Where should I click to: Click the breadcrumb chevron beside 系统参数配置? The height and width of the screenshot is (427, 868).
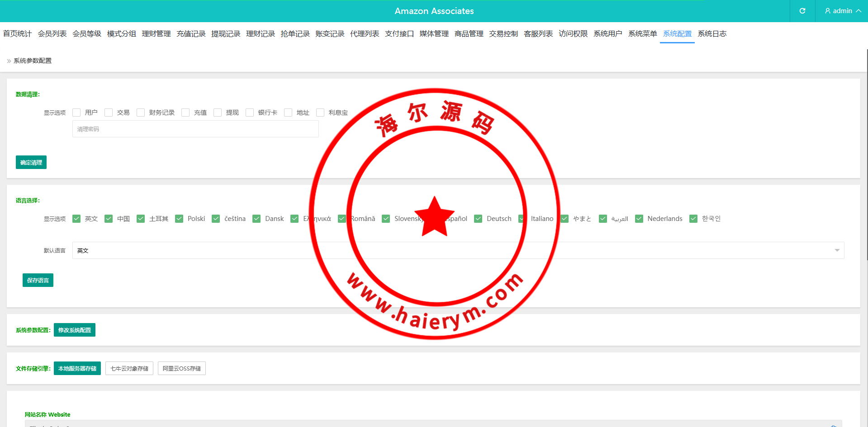click(x=9, y=61)
